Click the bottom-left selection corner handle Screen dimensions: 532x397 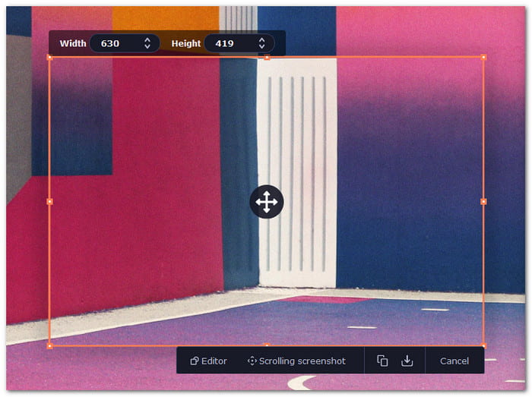click(49, 346)
